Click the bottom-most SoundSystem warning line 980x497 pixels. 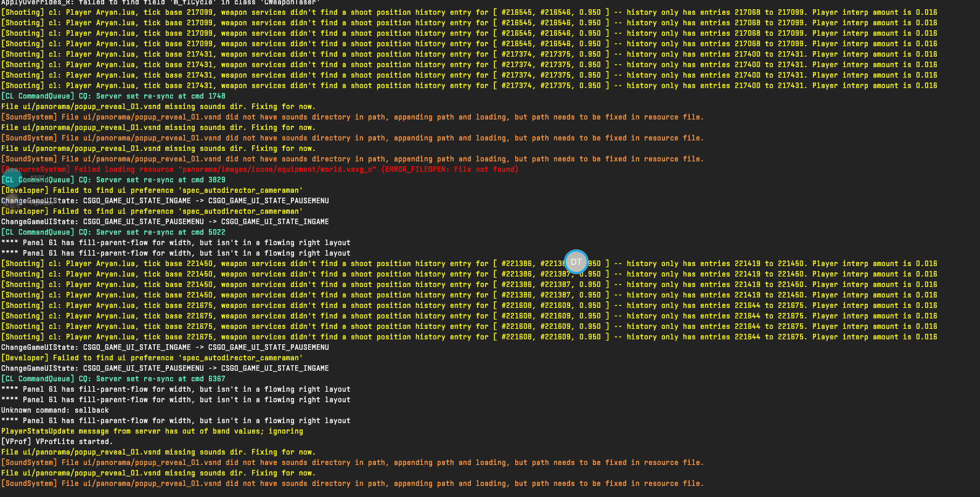click(351, 483)
